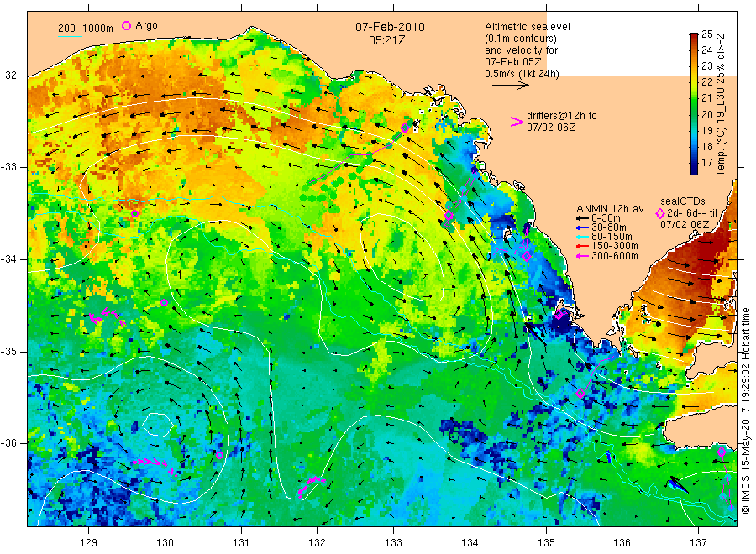Click the '(0.1m contours)' caption line
Image resolution: width=756 pixels, height=554 pixels.
coord(521,39)
